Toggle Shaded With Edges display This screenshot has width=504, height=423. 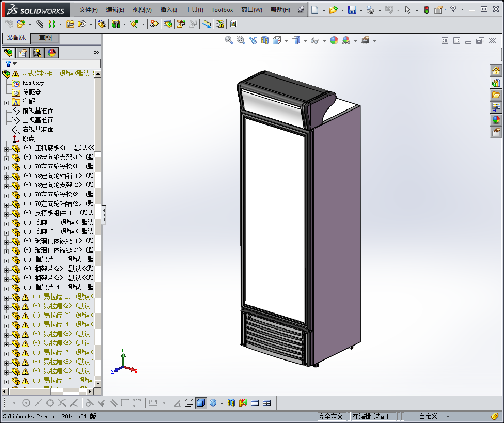pyautogui.click(x=201, y=403)
